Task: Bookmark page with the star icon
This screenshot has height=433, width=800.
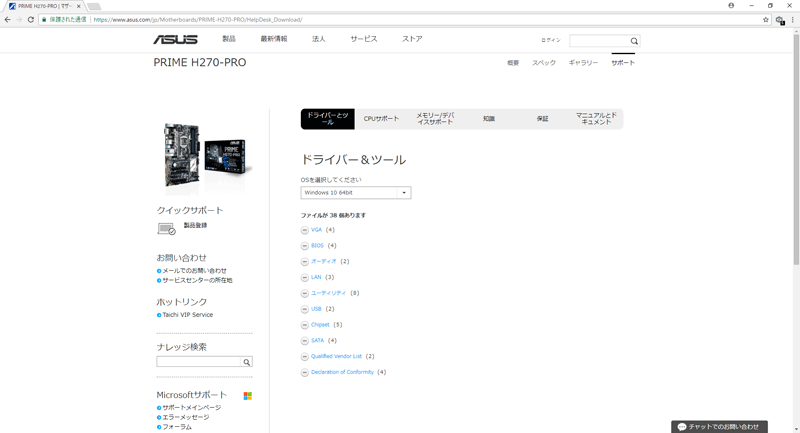Action: click(x=765, y=20)
